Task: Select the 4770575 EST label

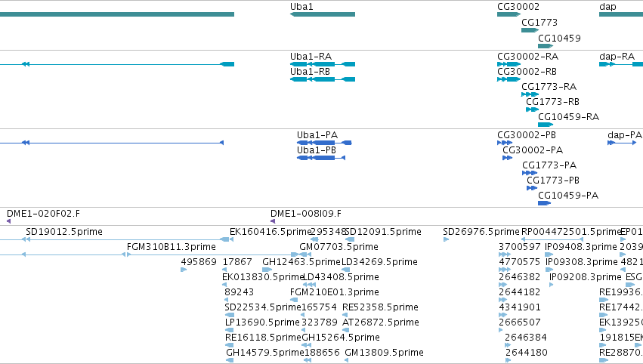Action: pos(520,262)
